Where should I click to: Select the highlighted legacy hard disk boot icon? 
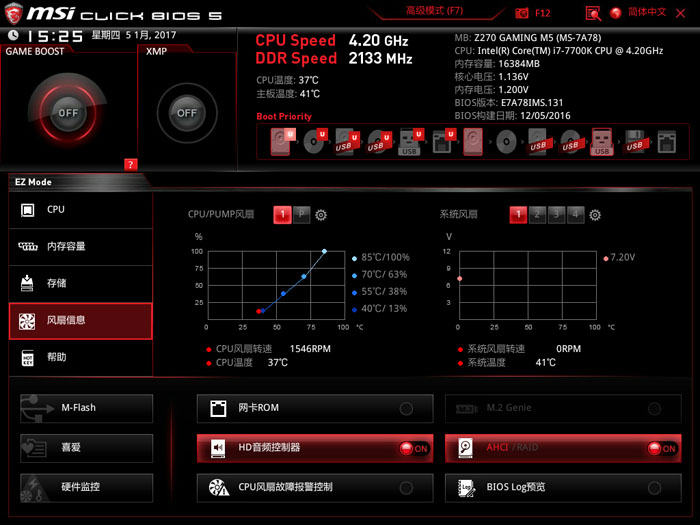click(473, 142)
